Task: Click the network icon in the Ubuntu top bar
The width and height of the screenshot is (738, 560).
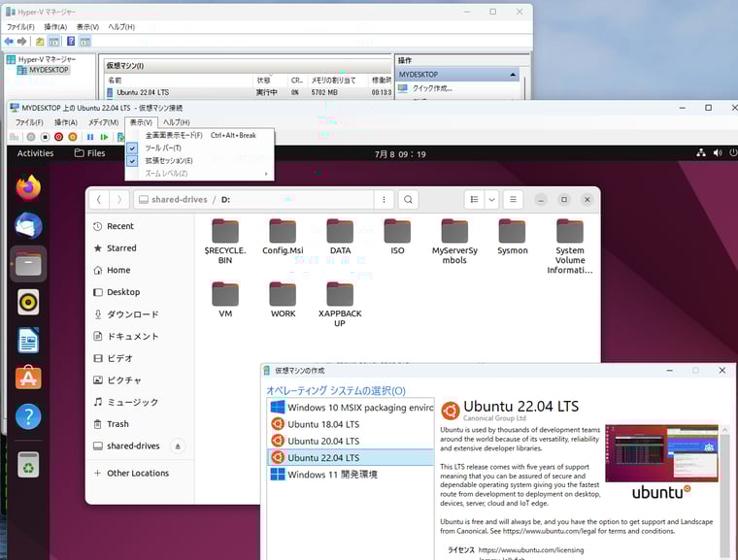Action: [x=701, y=153]
